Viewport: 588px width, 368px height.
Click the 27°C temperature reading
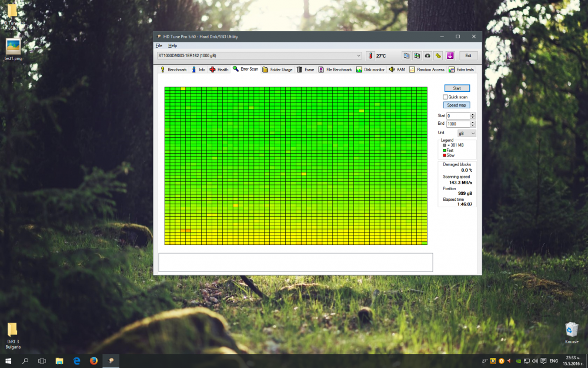click(x=381, y=56)
